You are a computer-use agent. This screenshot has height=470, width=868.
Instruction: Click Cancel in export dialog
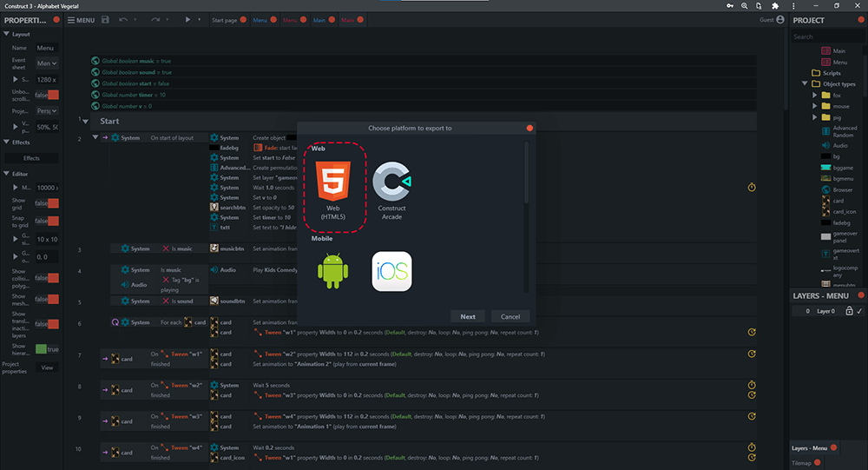(510, 316)
